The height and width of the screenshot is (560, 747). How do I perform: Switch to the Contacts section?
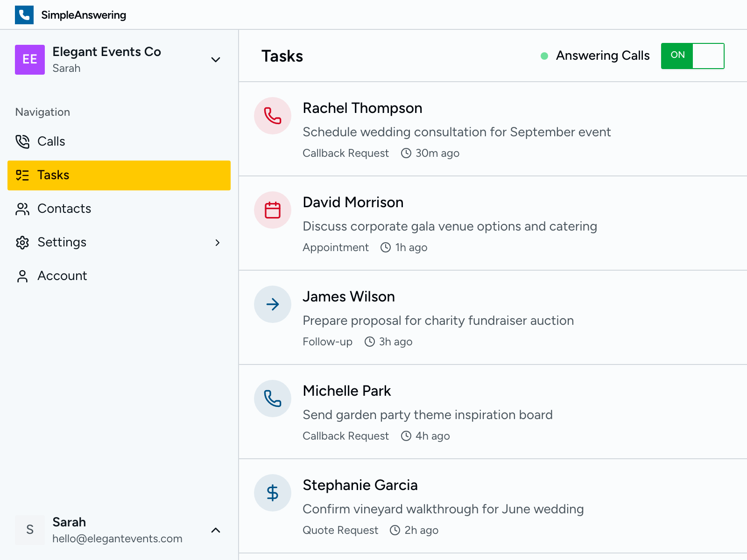click(64, 209)
